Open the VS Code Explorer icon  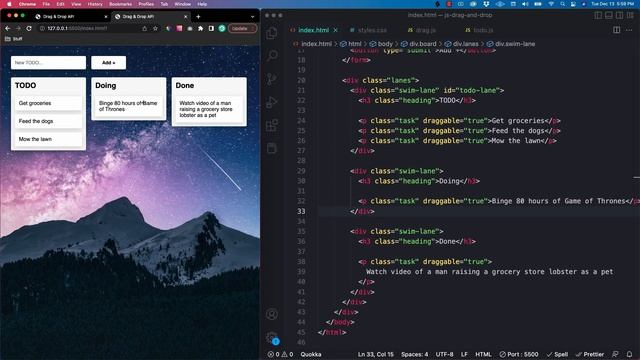tap(272, 33)
